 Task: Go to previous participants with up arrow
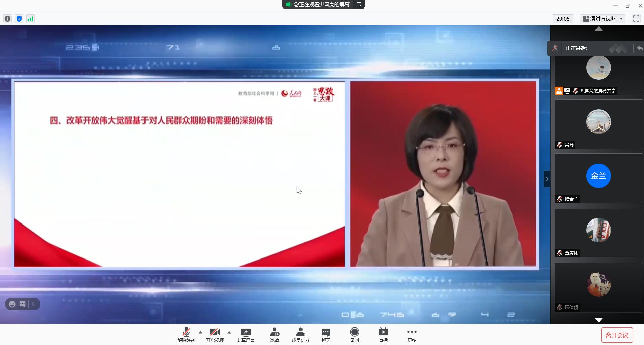(x=599, y=29)
